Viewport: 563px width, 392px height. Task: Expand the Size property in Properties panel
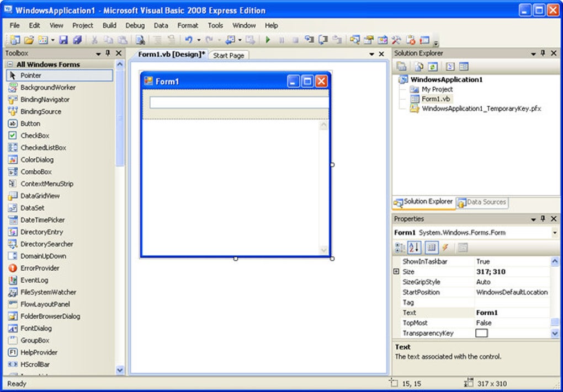coord(397,271)
